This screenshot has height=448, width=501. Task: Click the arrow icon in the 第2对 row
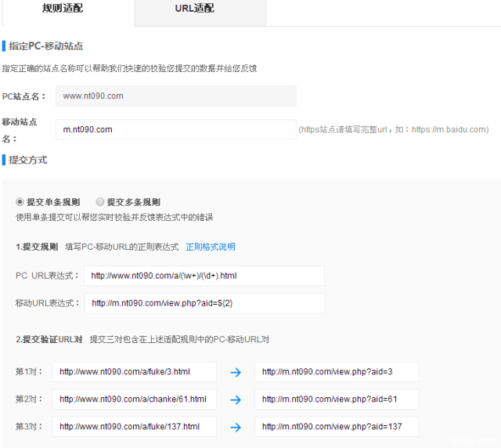[x=236, y=399]
